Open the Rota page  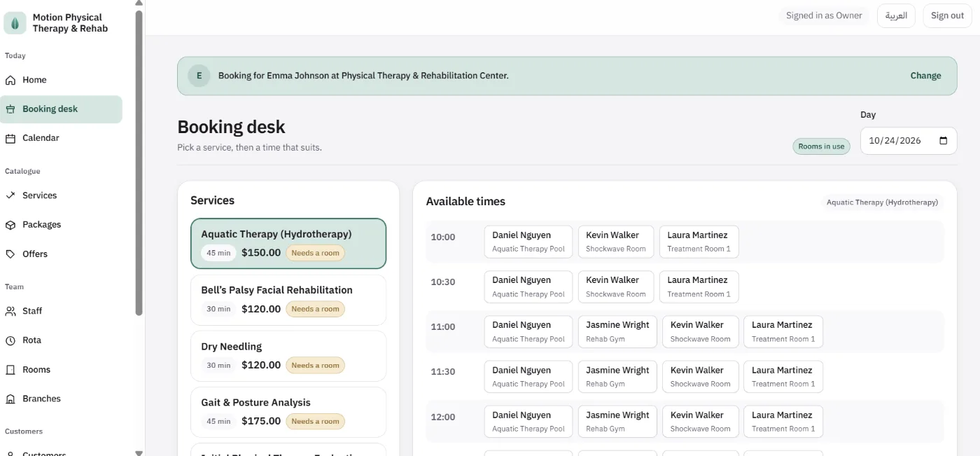(x=61, y=340)
